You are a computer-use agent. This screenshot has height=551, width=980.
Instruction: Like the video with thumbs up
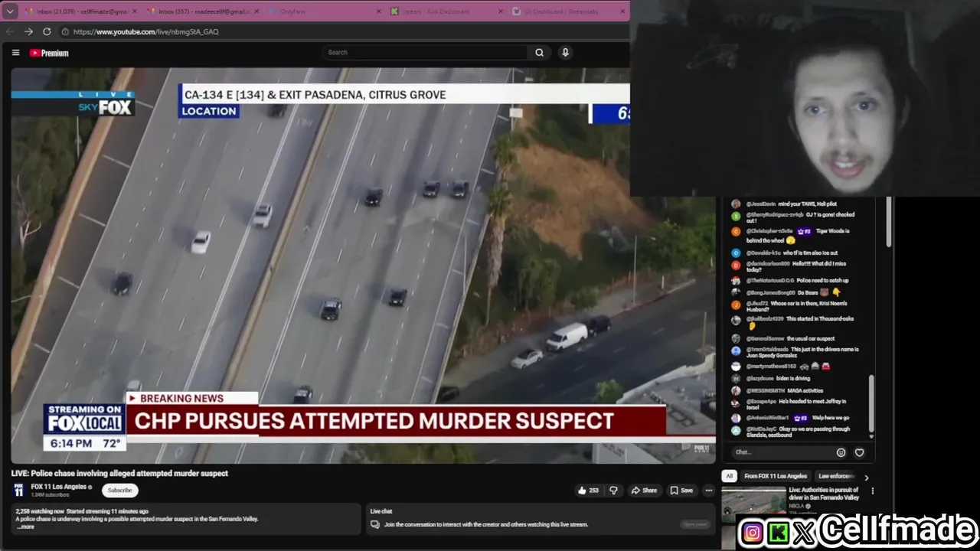click(588, 491)
